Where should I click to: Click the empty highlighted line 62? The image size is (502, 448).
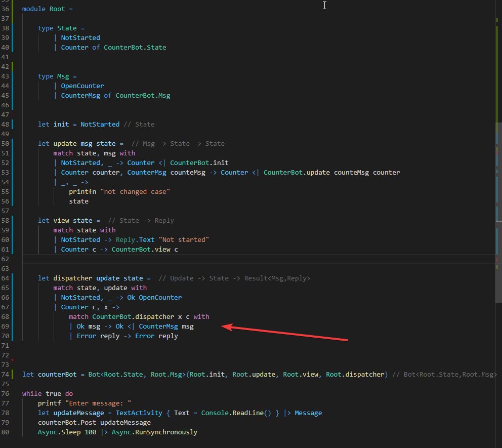(x=253, y=259)
